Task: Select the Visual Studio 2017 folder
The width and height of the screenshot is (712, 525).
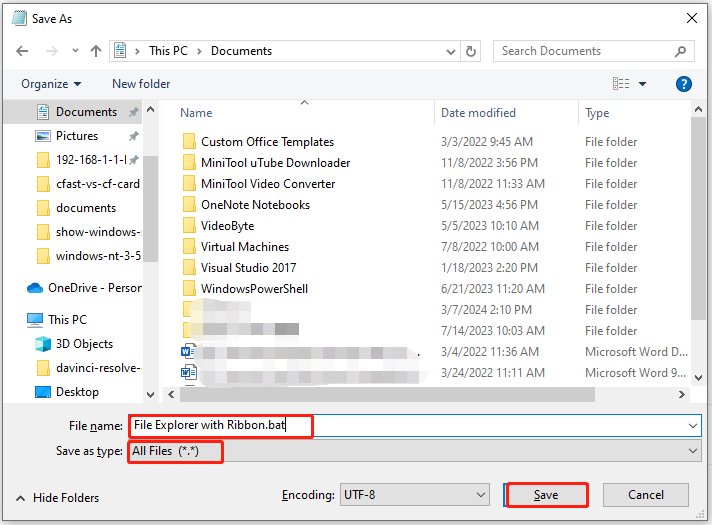Action: point(248,267)
